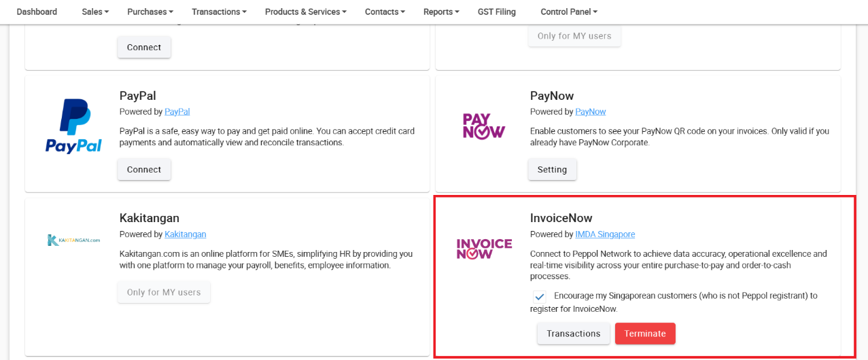
Task: Expand the Reports dropdown menu
Action: click(x=441, y=12)
